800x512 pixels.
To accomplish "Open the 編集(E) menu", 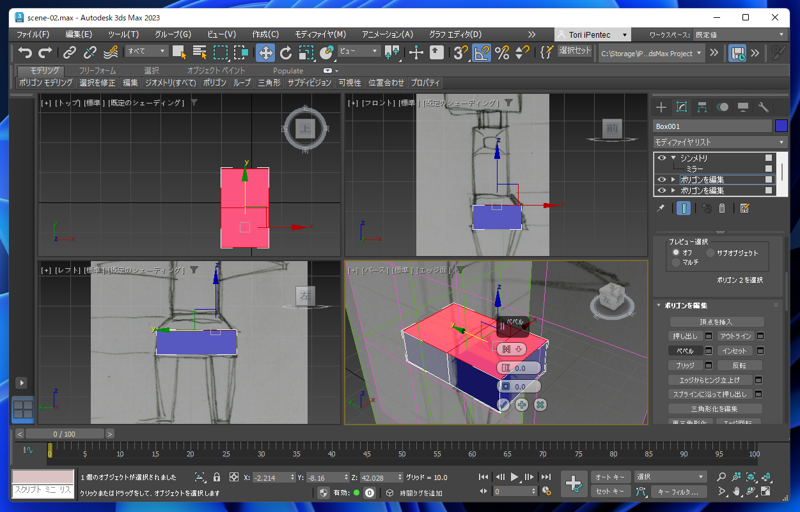I will [79, 34].
